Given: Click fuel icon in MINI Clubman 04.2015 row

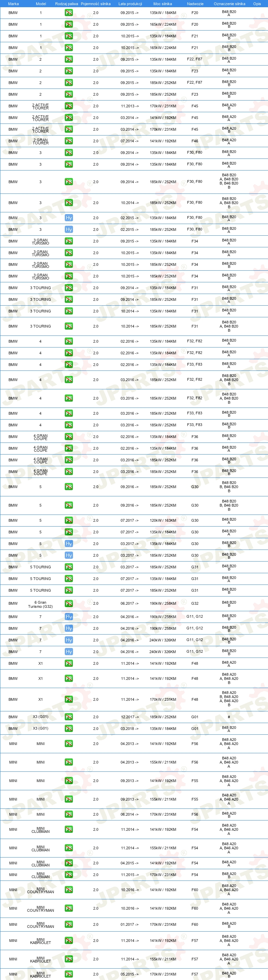Looking at the screenshot, I should (x=69, y=863).
